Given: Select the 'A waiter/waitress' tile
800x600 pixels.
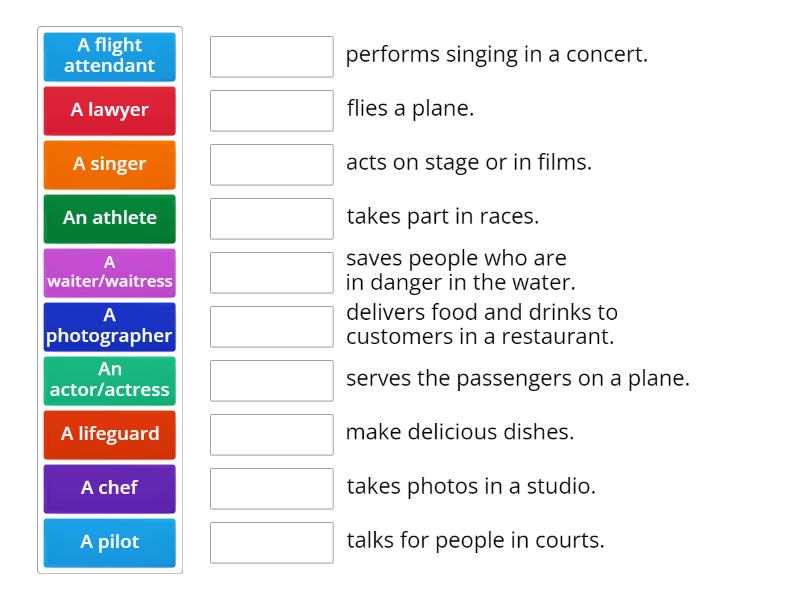Looking at the screenshot, I should 110,272.
